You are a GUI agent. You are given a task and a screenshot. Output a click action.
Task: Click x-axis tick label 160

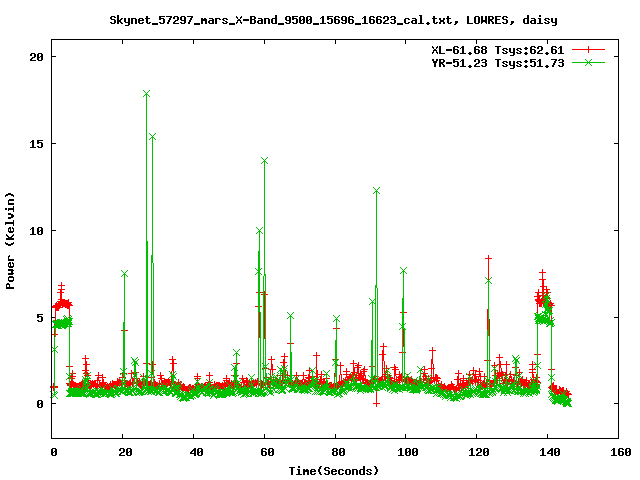tap(621, 452)
